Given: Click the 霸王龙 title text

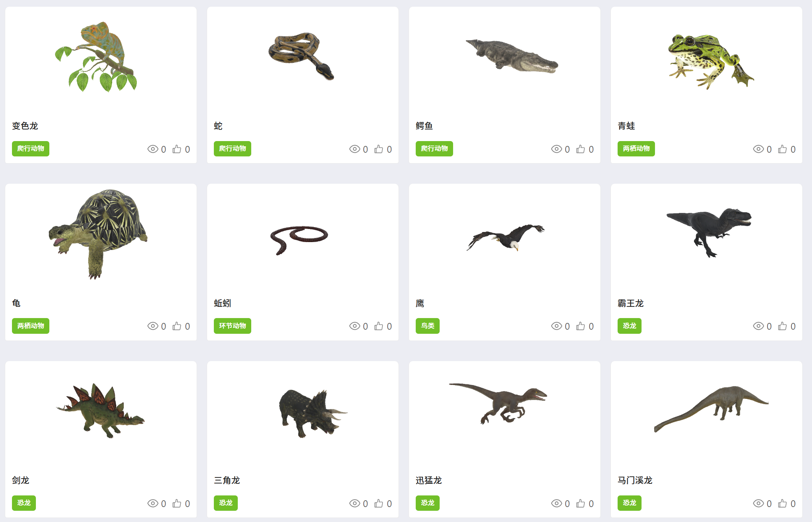Looking at the screenshot, I should click(x=631, y=303).
